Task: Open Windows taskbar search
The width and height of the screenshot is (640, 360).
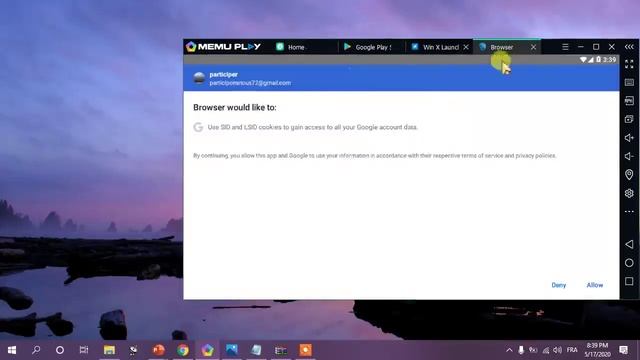Action: (x=36, y=350)
